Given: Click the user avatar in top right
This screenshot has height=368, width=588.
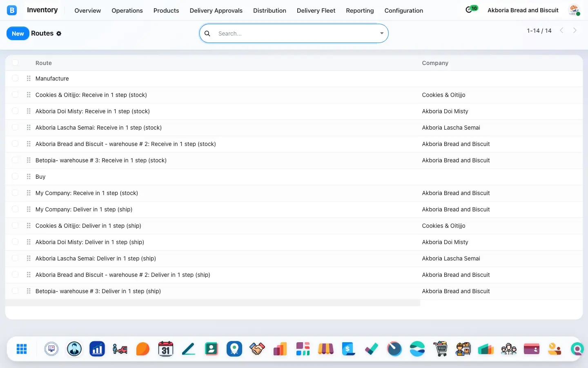Looking at the screenshot, I should 574,10.
